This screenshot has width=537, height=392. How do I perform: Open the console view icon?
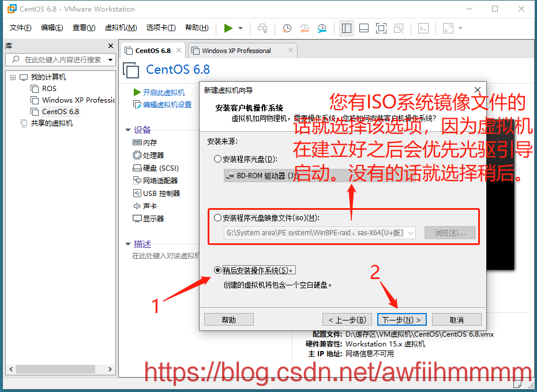coord(423,28)
